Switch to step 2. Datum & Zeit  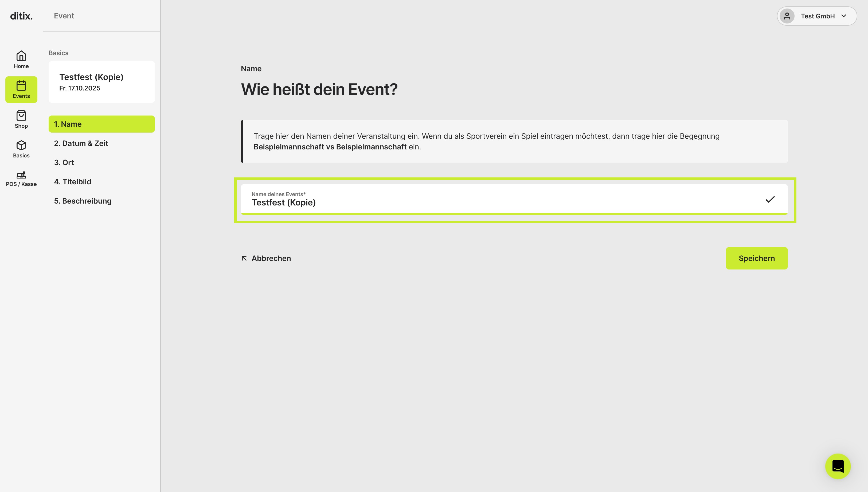pos(102,143)
